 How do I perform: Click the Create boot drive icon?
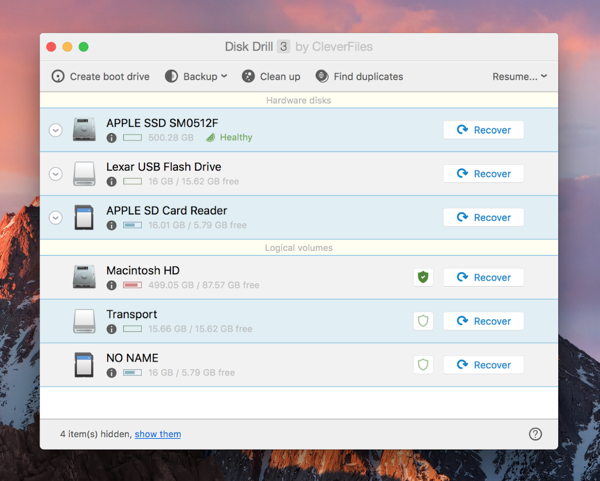(x=58, y=77)
